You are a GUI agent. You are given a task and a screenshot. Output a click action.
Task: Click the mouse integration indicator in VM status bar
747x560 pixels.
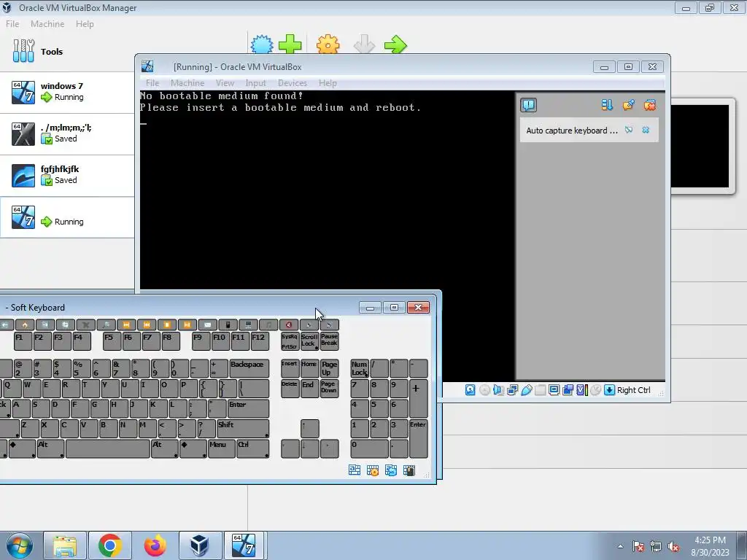595,390
